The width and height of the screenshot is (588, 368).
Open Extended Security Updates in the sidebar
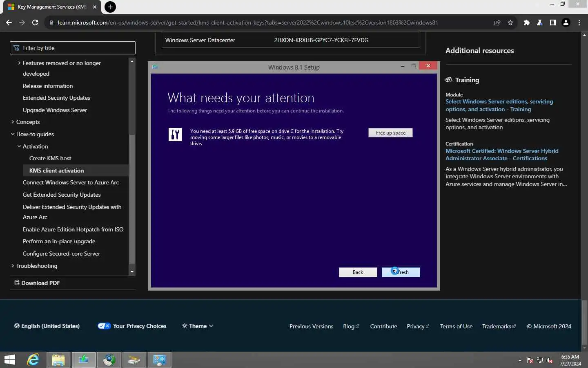pyautogui.click(x=56, y=98)
